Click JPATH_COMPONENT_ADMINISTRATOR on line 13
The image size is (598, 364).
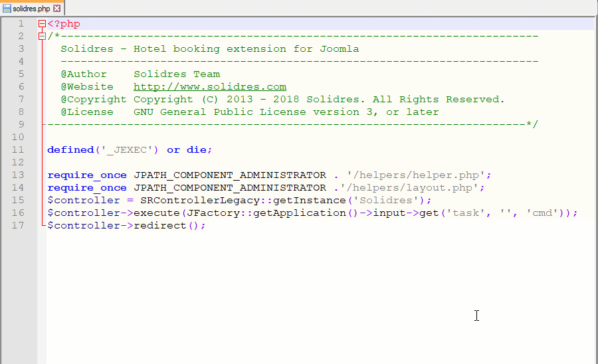click(230, 175)
